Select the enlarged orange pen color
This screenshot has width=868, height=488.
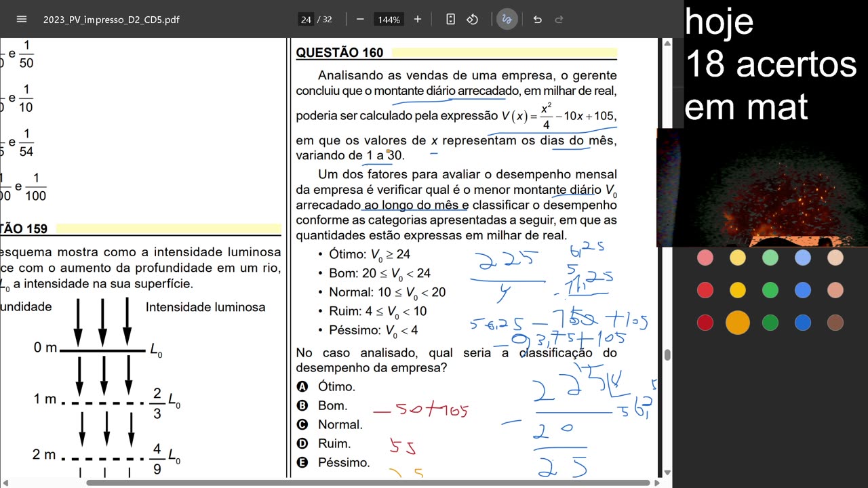738,323
